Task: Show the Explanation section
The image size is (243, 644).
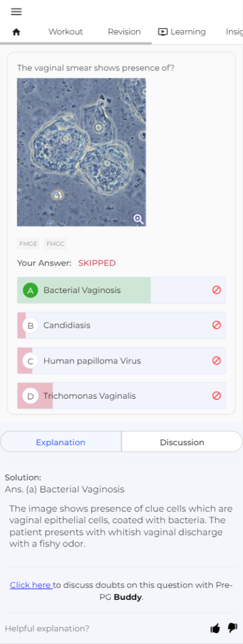Action: coord(61,442)
